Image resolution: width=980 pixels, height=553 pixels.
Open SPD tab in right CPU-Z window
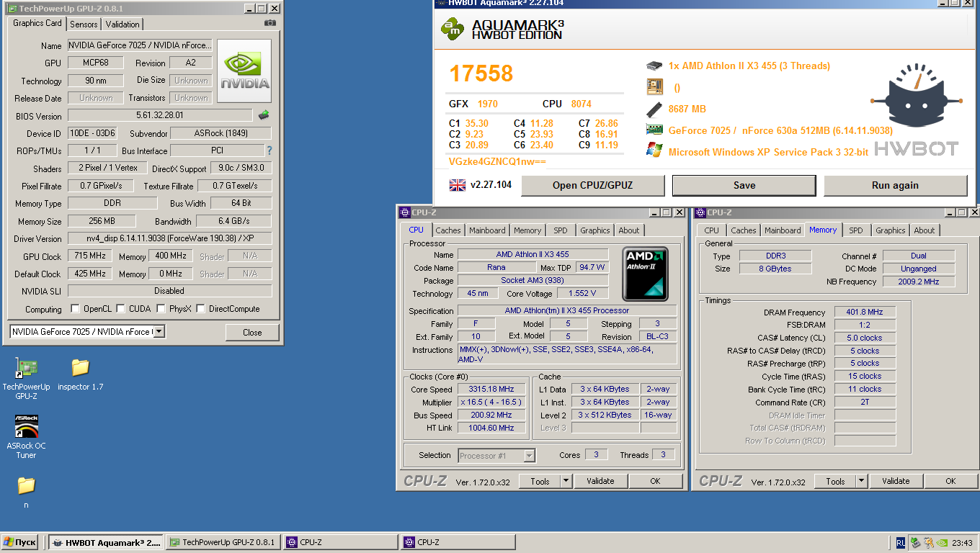[x=855, y=230]
